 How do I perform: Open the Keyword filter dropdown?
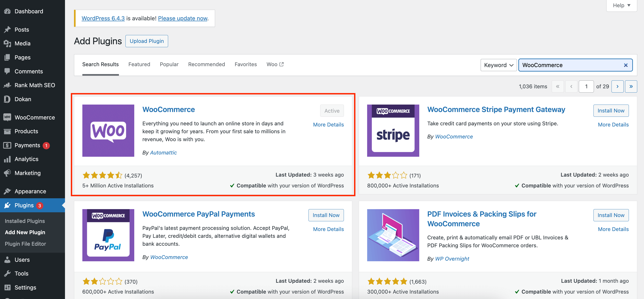(x=498, y=65)
